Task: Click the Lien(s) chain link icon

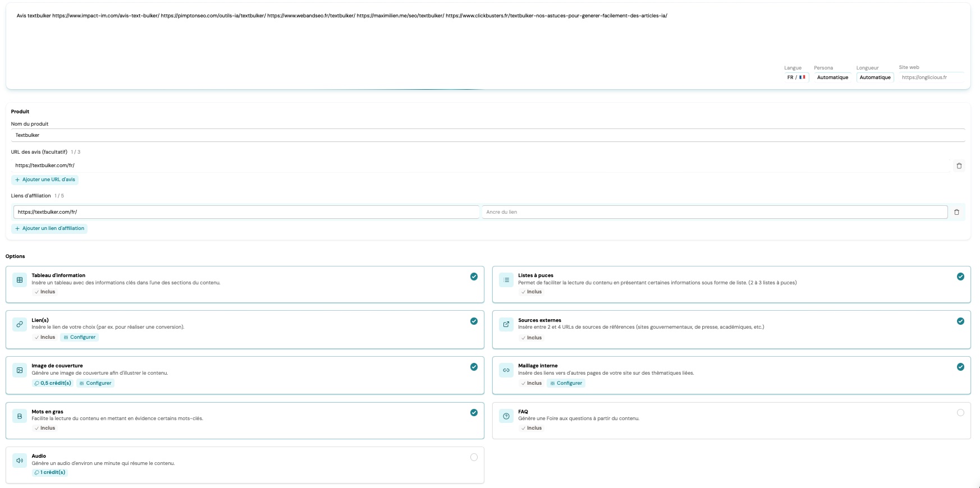Action: coord(20,324)
